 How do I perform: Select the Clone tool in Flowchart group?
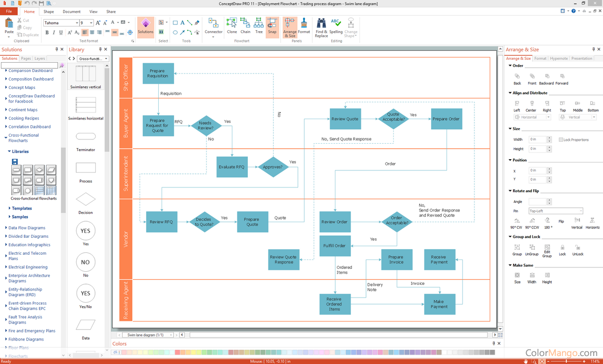[231, 27]
